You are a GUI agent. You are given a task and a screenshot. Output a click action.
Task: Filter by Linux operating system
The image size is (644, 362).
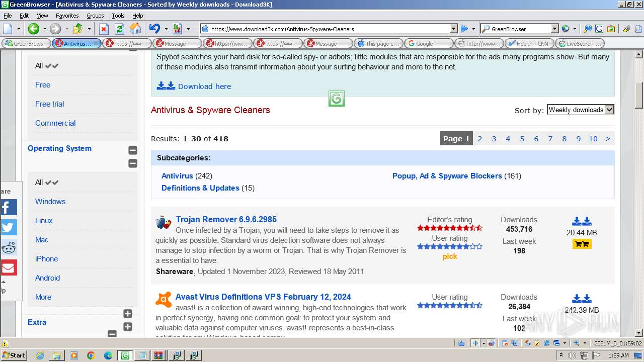[44, 220]
